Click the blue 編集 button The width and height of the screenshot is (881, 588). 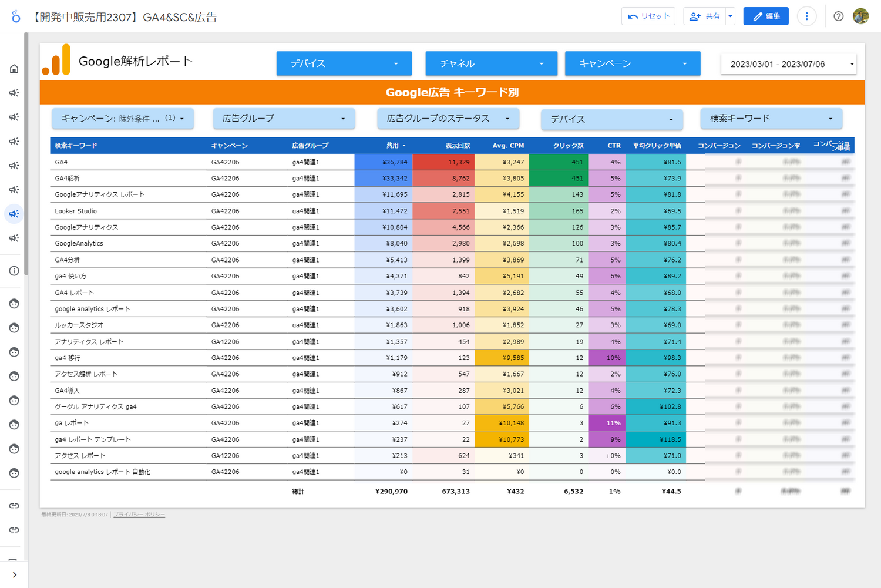(x=766, y=16)
